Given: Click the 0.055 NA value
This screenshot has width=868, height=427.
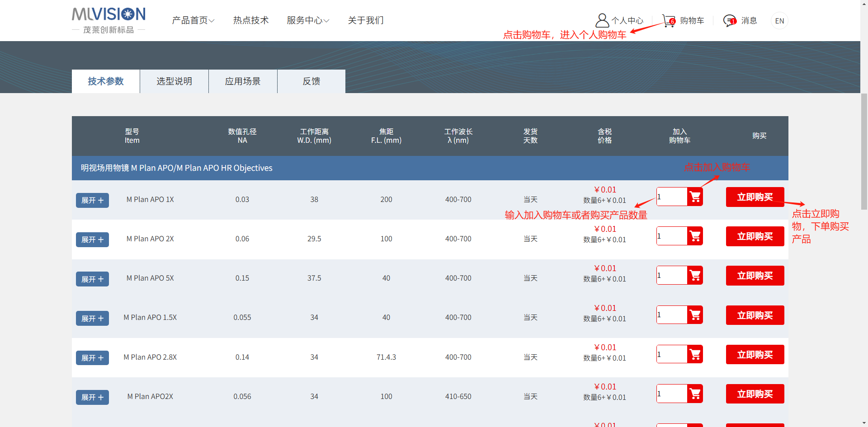Looking at the screenshot, I should click(242, 317).
